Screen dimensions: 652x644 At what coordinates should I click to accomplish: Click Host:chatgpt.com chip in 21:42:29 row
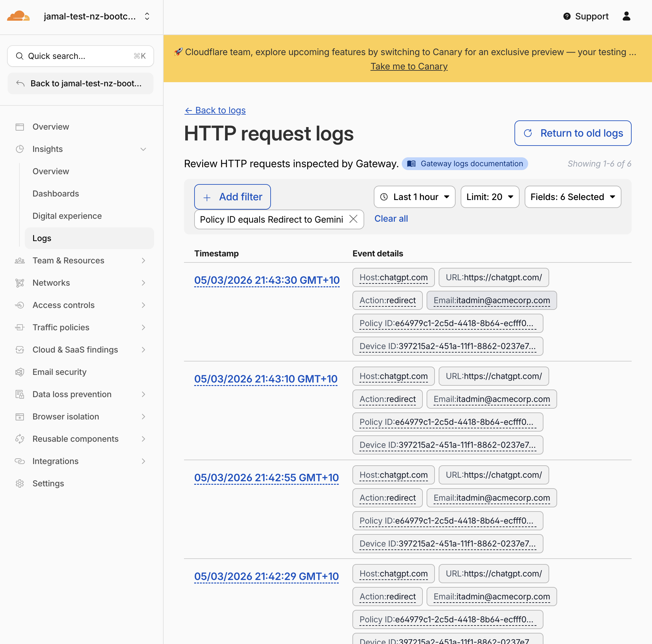(393, 573)
